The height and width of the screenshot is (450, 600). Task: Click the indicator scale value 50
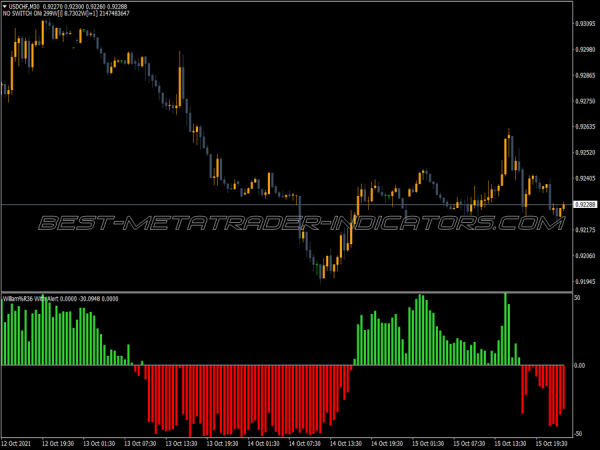click(578, 298)
